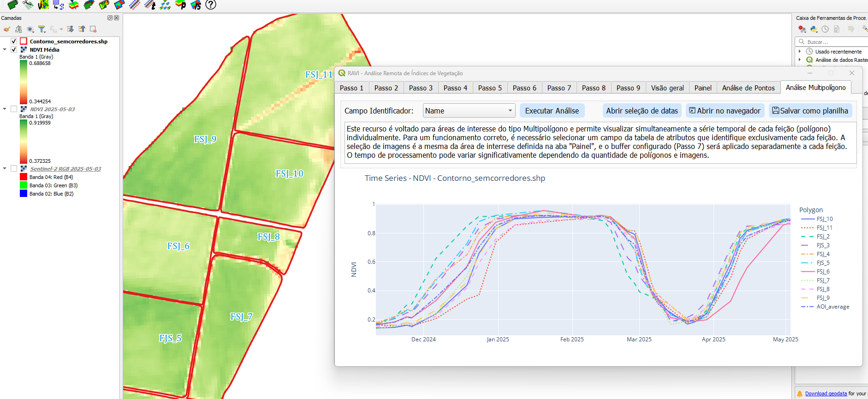Open processing history clock icon

(825, 29)
